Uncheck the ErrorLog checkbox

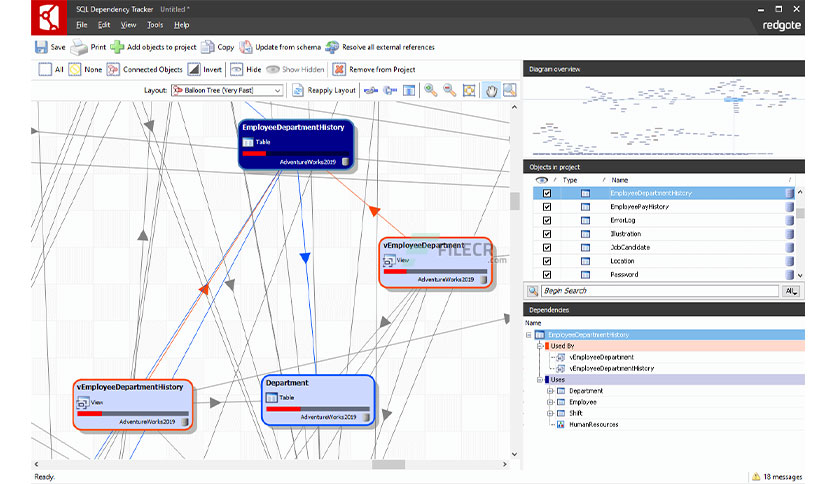(x=547, y=220)
